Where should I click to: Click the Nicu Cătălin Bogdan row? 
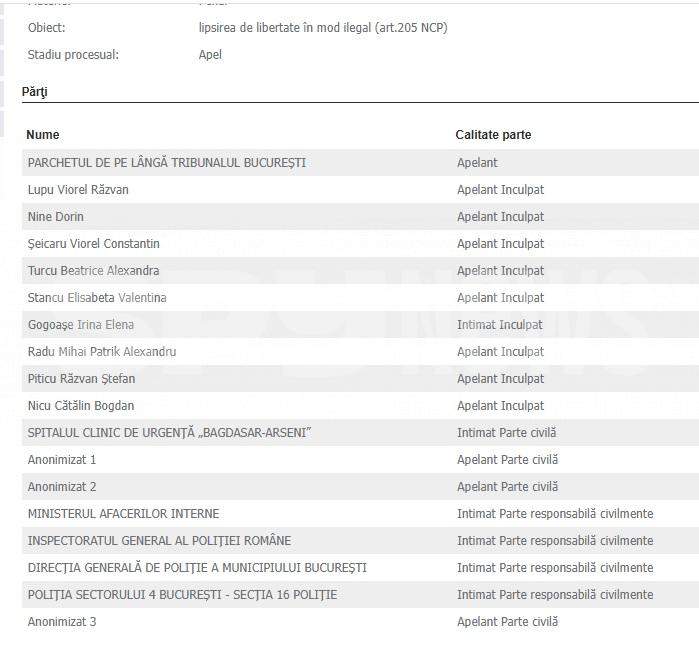pos(360,406)
